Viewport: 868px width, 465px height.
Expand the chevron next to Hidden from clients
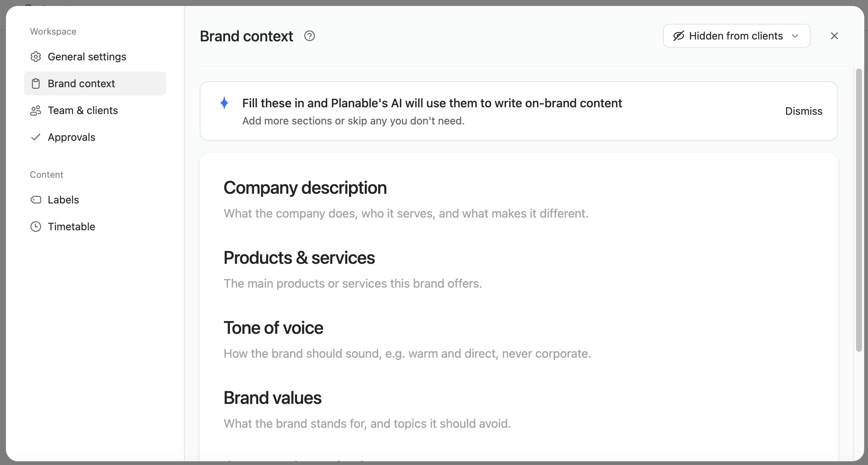[x=795, y=36]
